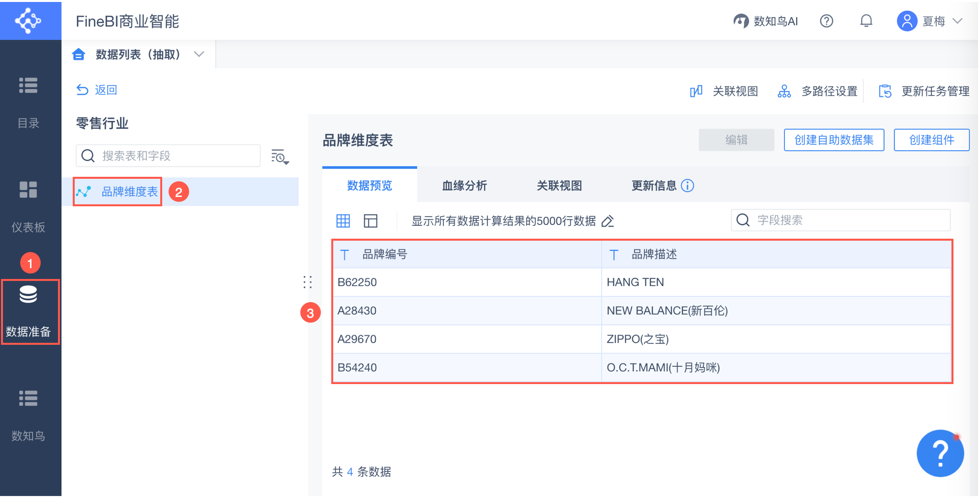
Task: Open the notifications bell
Action: click(866, 21)
